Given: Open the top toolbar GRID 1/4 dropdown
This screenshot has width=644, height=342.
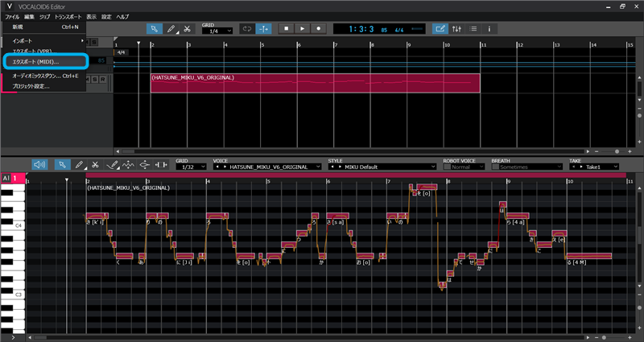Looking at the screenshot, I should point(217,31).
